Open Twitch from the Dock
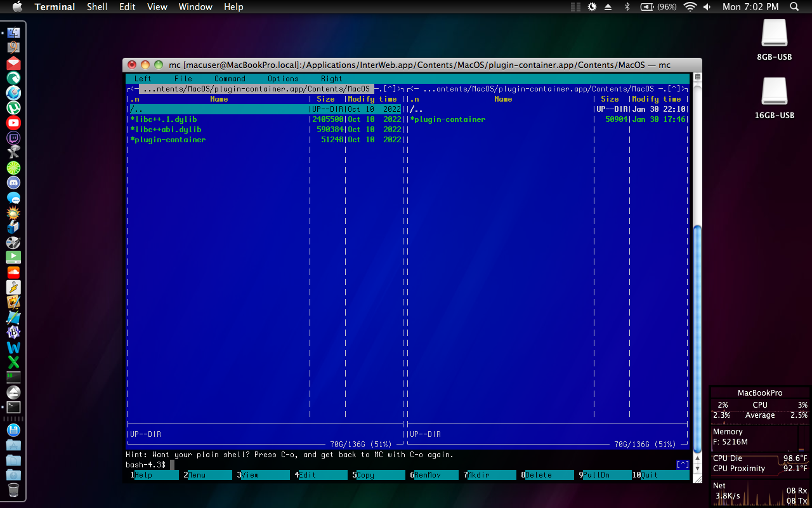The height and width of the screenshot is (508, 812). 13,138
